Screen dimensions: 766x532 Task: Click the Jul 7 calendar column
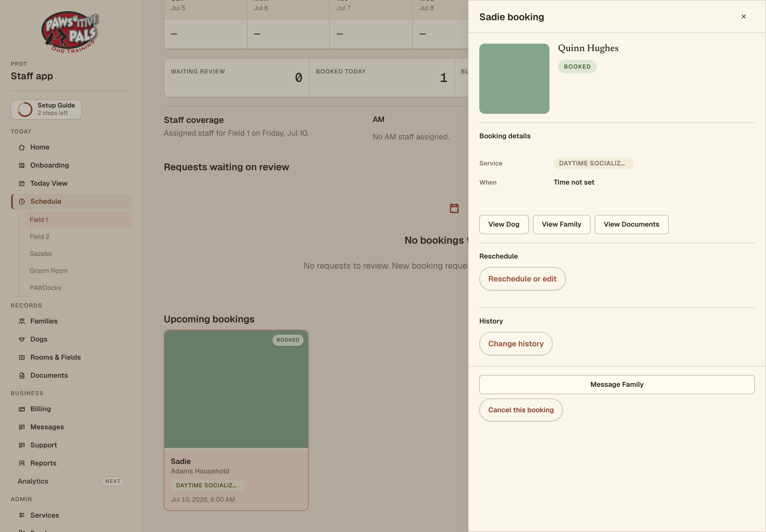tap(371, 24)
